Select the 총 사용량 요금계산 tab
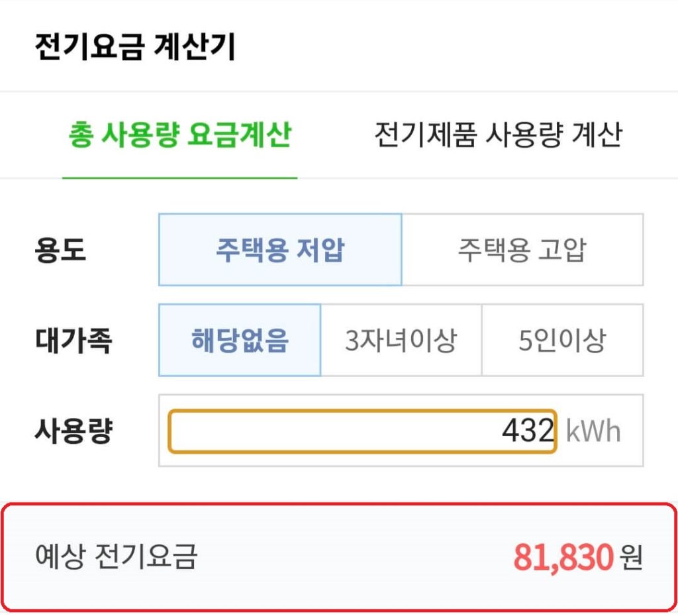Screen dimensions: 678x616 [179, 134]
